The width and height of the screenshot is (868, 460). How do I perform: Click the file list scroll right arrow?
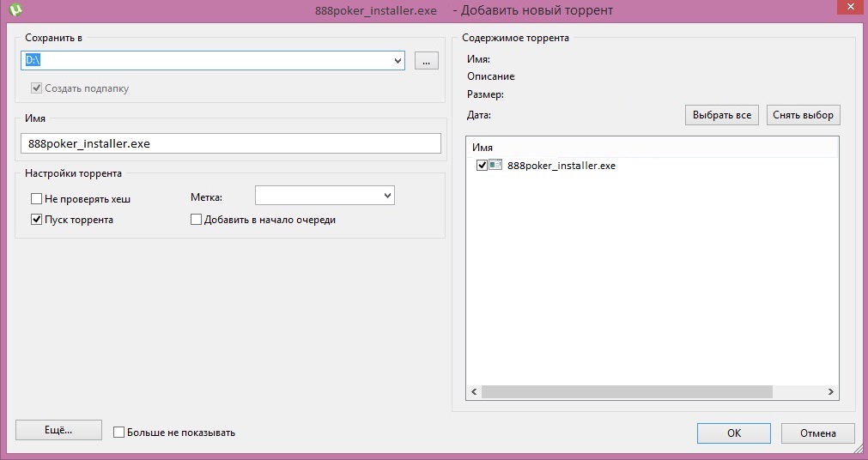click(x=830, y=391)
